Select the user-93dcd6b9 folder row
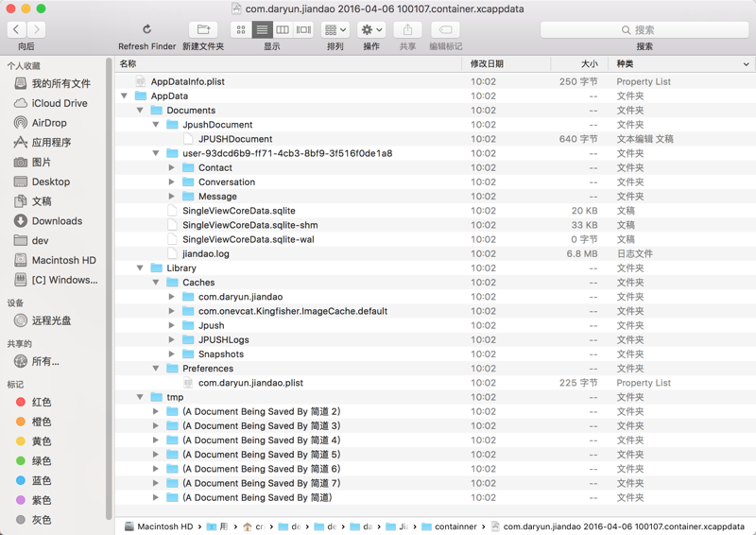Screen dimensions: 756x535 (435, 153)
